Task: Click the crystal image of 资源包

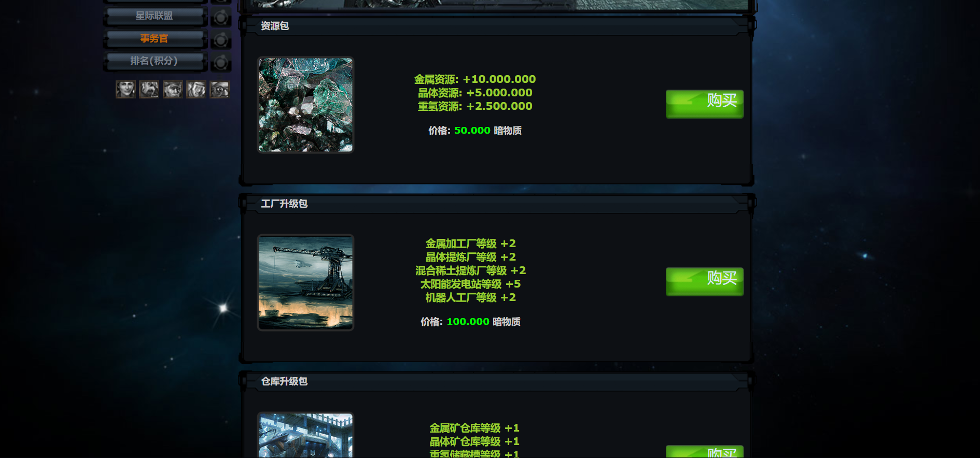Action: point(305,105)
